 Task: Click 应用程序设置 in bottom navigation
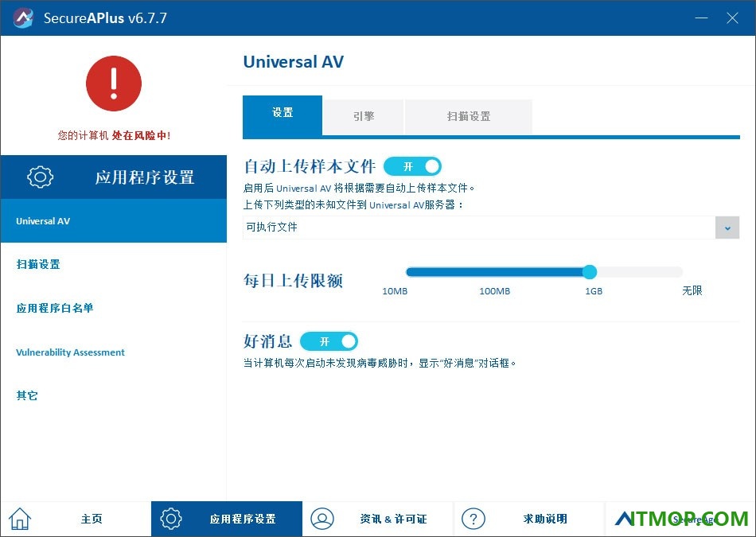tap(227, 519)
